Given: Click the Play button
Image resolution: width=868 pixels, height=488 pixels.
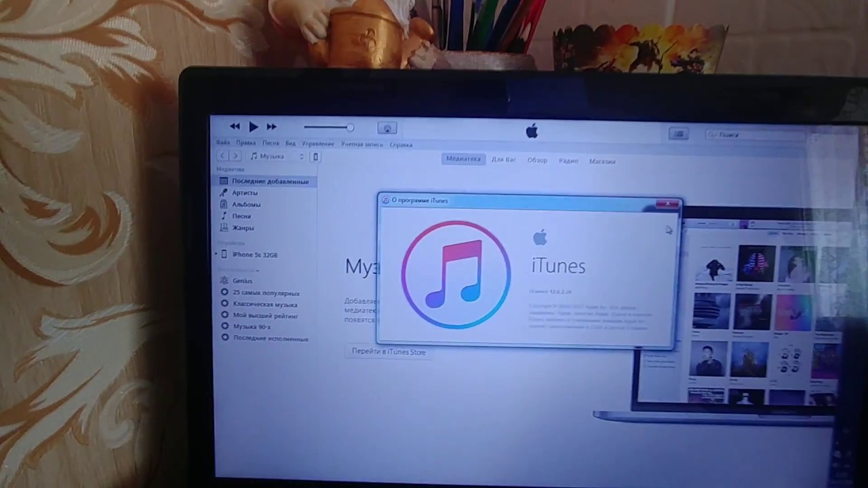Looking at the screenshot, I should (253, 126).
